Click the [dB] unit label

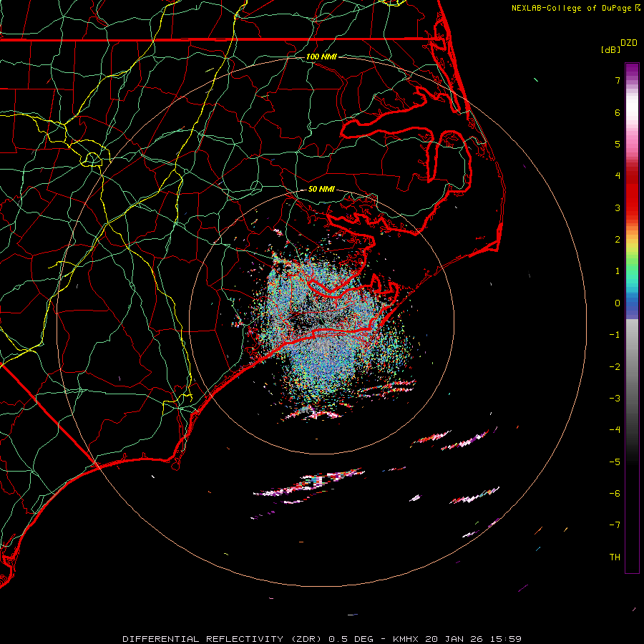(611, 49)
